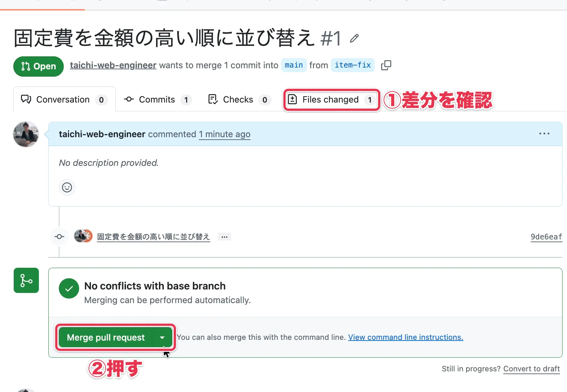Click the green merge status icon
The height and width of the screenshot is (392, 567).
point(26,280)
